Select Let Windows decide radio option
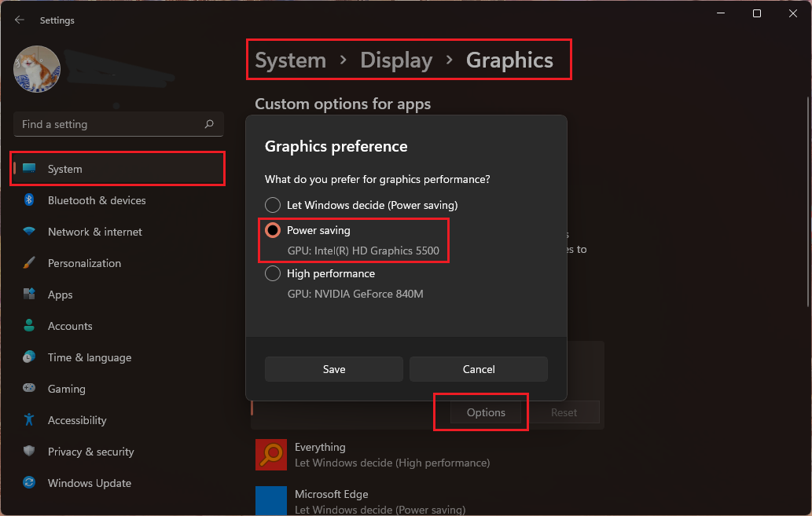The width and height of the screenshot is (812, 516). [273, 205]
